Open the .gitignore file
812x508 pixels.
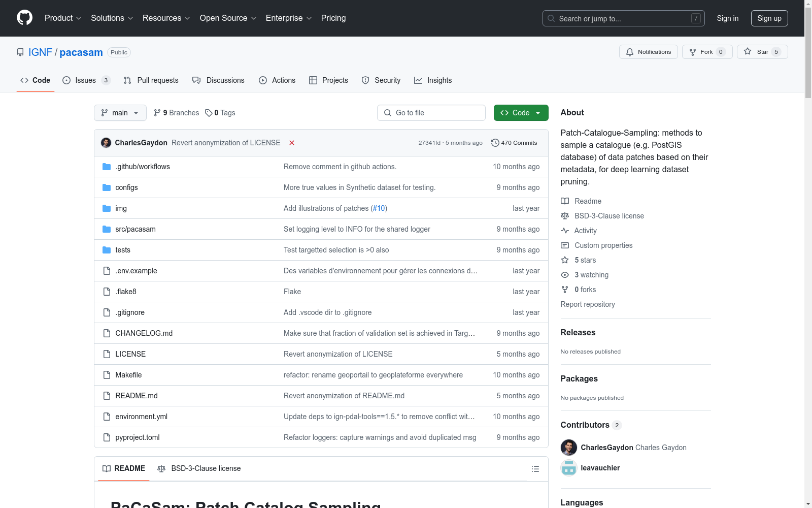tap(130, 312)
